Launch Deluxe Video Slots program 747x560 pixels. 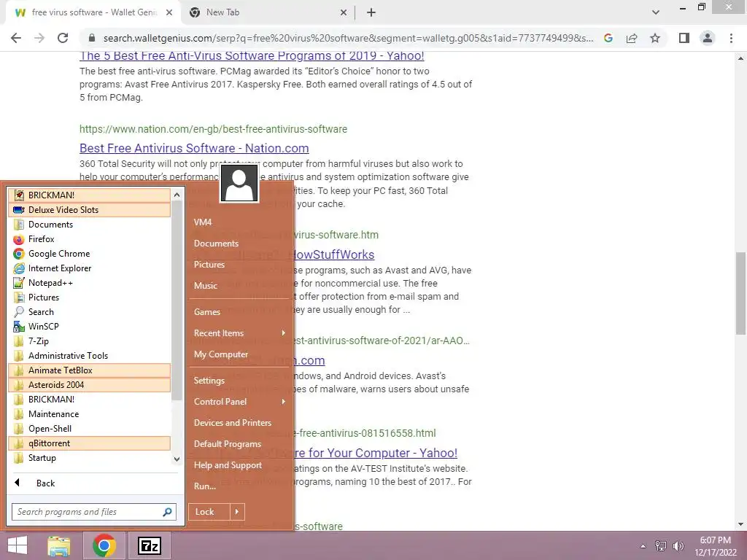tap(89, 210)
